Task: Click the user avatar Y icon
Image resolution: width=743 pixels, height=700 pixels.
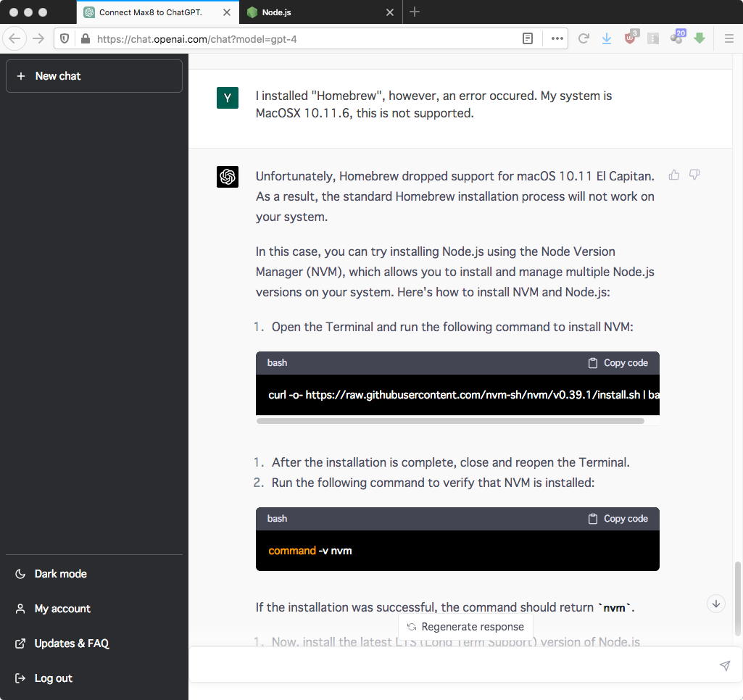Action: (228, 98)
